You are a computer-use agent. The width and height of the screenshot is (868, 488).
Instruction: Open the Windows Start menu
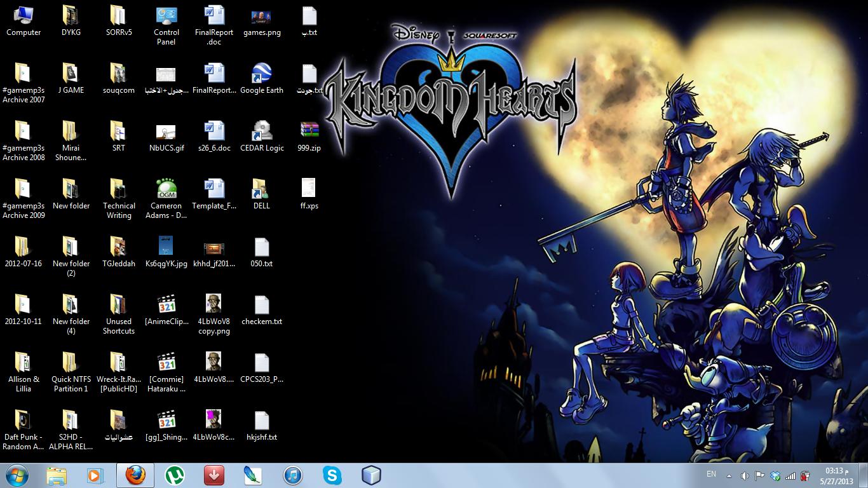coord(17,475)
